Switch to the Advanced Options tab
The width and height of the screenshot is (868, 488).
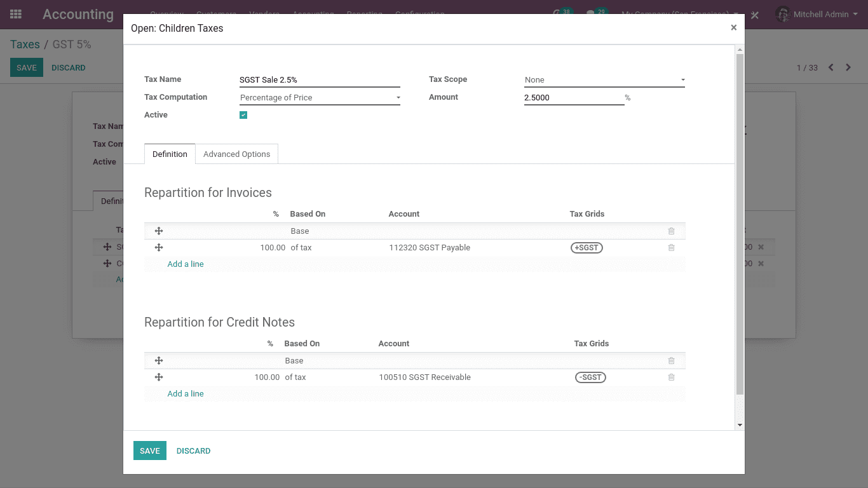click(x=236, y=154)
